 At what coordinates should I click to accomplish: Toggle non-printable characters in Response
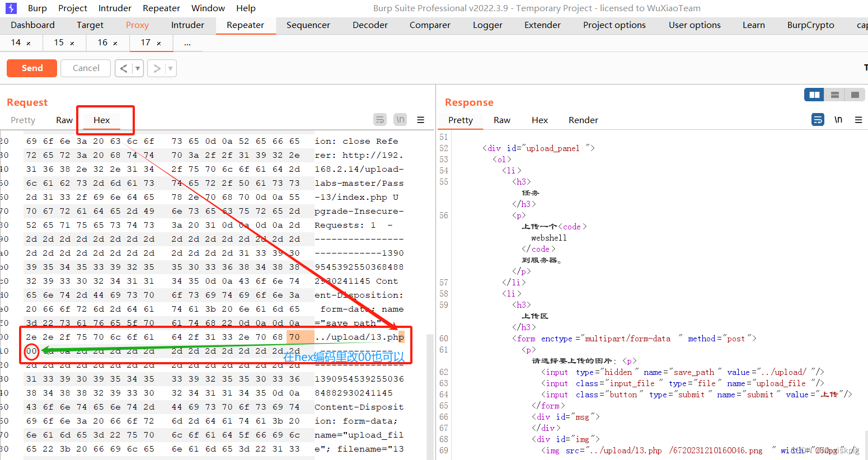(x=838, y=120)
